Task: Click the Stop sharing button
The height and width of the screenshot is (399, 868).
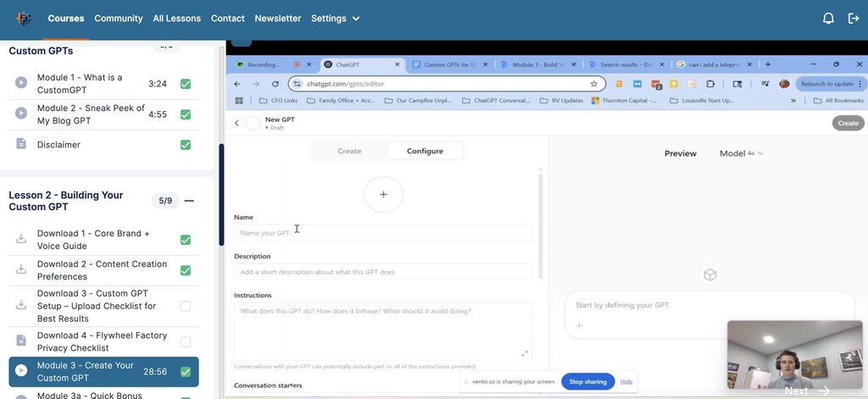Action: click(x=588, y=381)
